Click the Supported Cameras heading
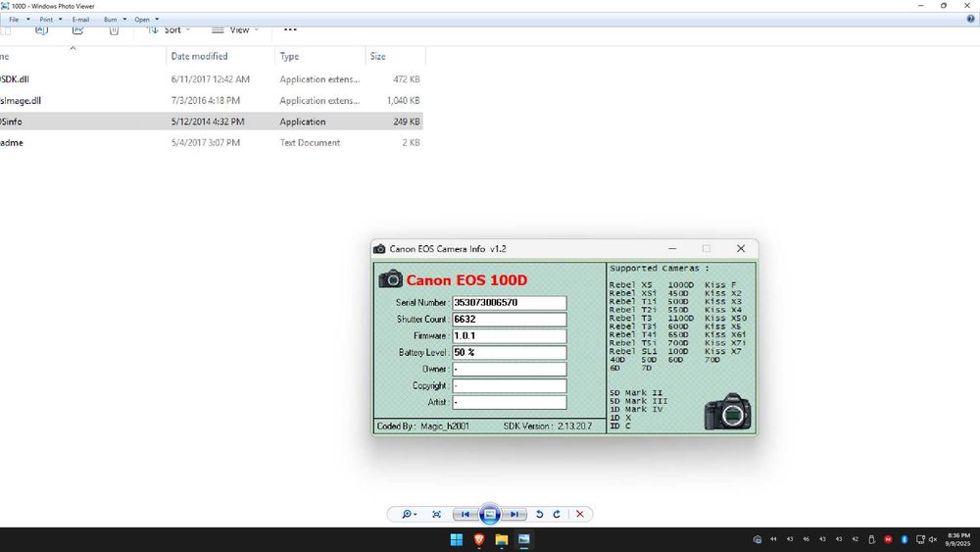 (x=660, y=269)
